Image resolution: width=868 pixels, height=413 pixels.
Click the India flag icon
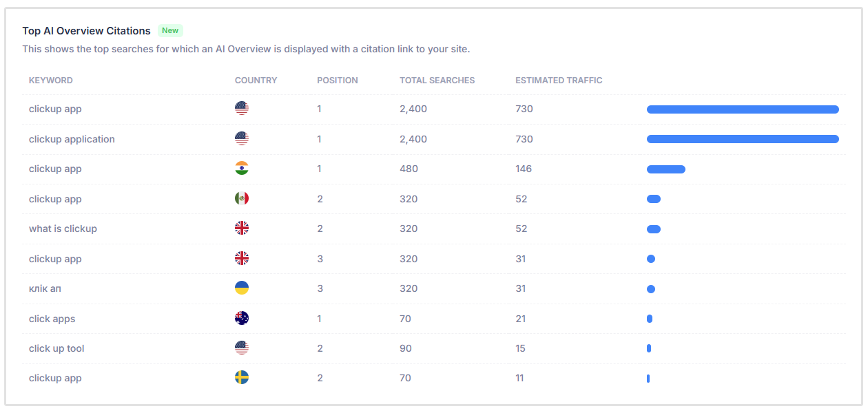(242, 168)
